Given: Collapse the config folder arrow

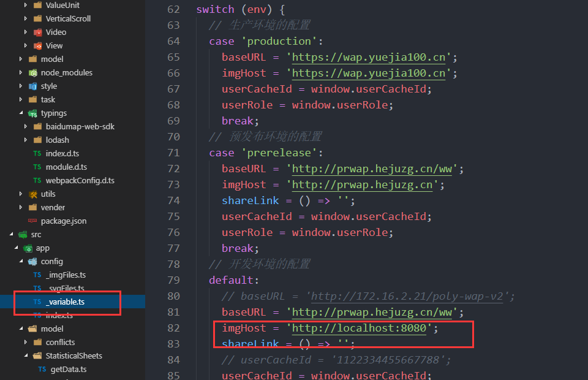Looking at the screenshot, I should click(21, 260).
